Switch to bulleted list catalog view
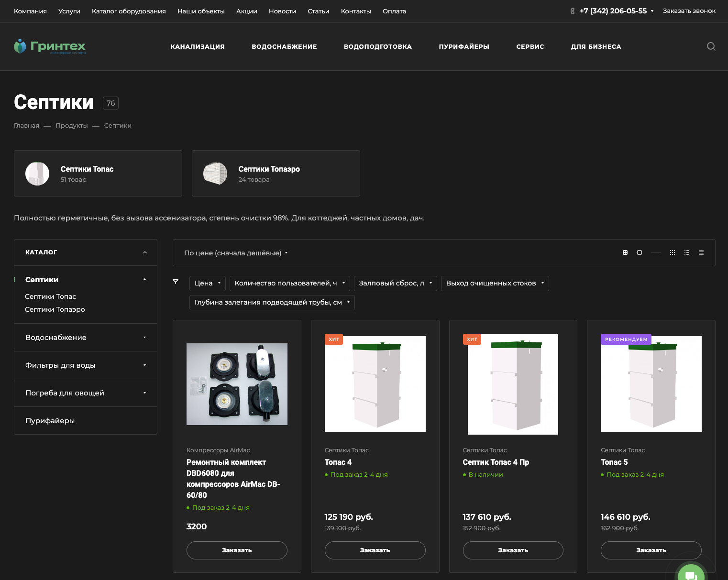The width and height of the screenshot is (728, 580). [686, 252]
